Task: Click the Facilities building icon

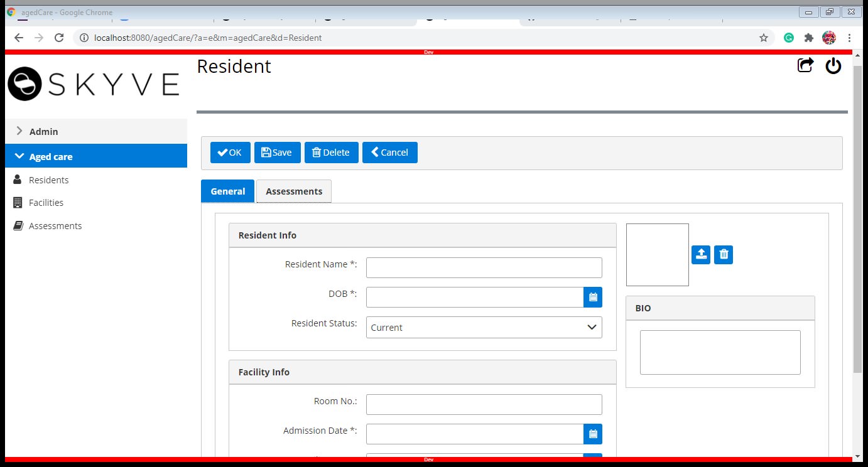Action: pyautogui.click(x=18, y=203)
